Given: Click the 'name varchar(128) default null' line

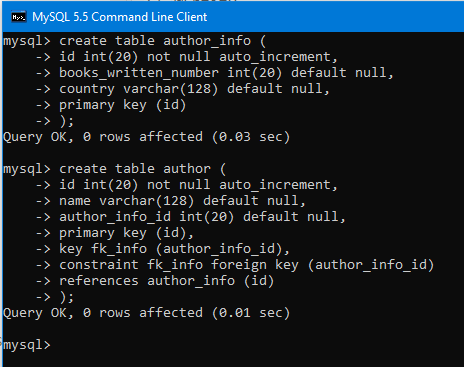Looking at the screenshot, I should (x=182, y=201).
